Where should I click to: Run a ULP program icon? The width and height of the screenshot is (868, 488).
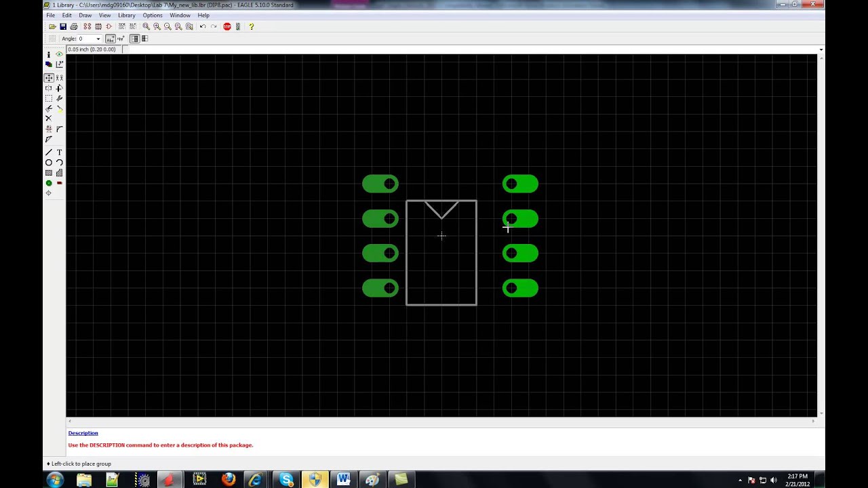point(133,26)
